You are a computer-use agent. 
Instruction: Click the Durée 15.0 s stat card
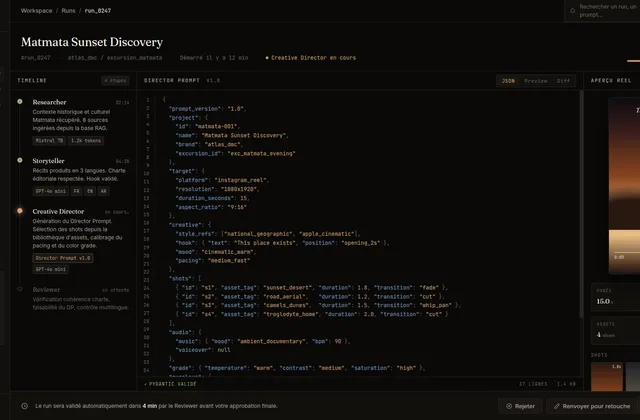point(616,297)
